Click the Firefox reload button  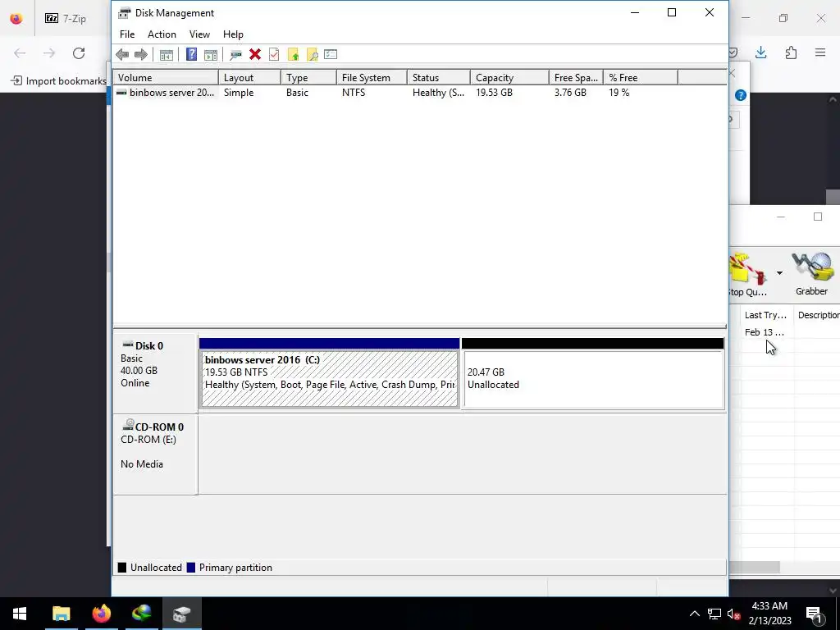(79, 53)
